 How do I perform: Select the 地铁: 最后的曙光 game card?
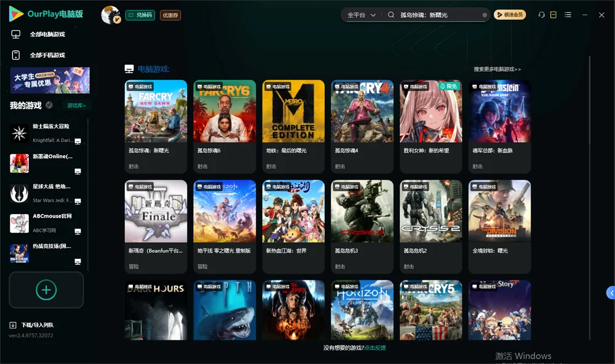point(293,126)
